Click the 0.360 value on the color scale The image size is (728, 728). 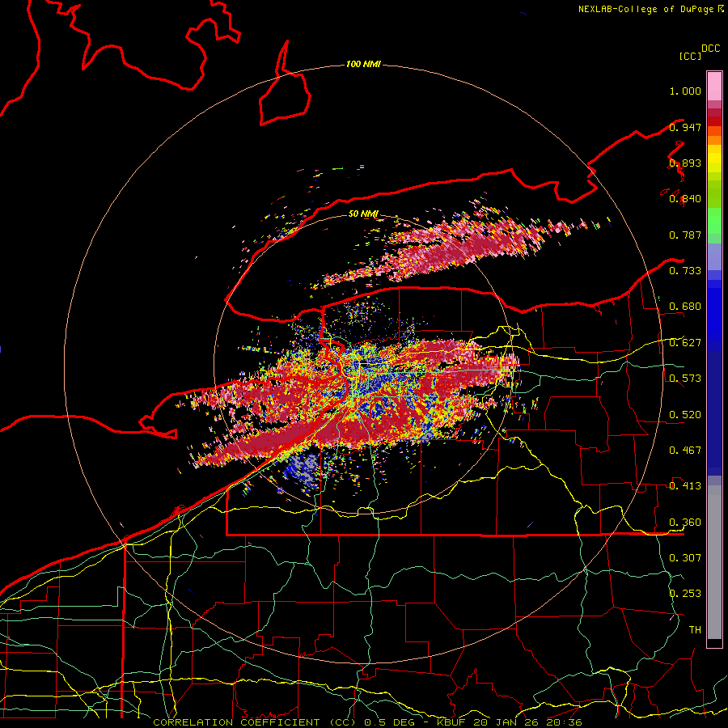click(x=685, y=523)
